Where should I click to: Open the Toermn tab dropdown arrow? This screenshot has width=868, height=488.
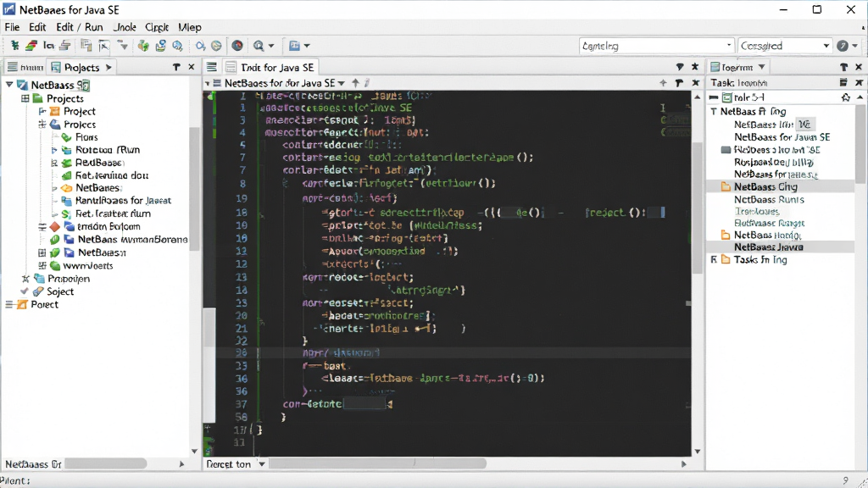[762, 67]
